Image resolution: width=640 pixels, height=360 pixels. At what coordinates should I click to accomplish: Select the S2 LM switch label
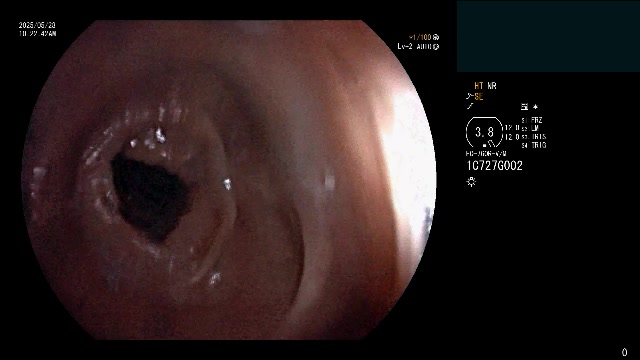(530, 129)
